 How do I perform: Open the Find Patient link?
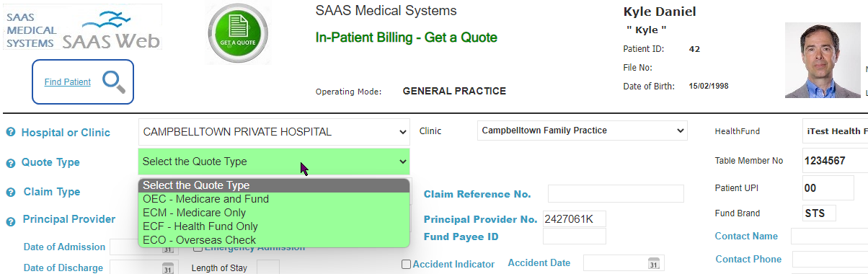click(x=68, y=82)
